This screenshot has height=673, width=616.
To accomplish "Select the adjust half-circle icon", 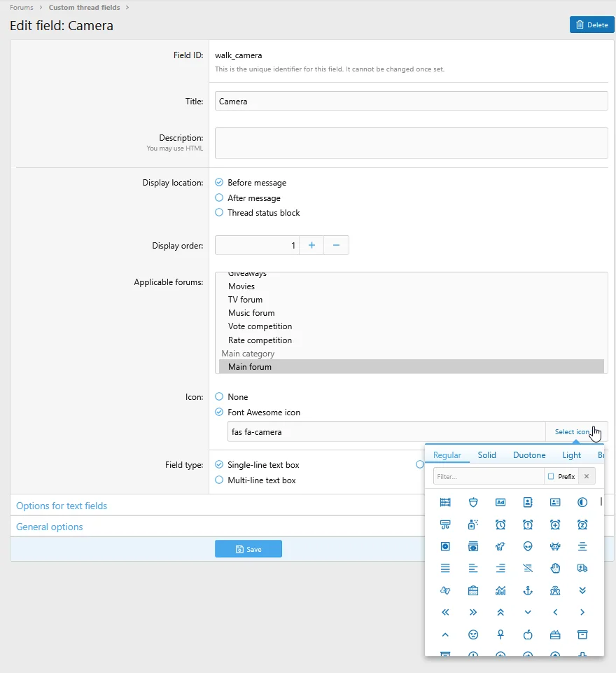I will [582, 502].
